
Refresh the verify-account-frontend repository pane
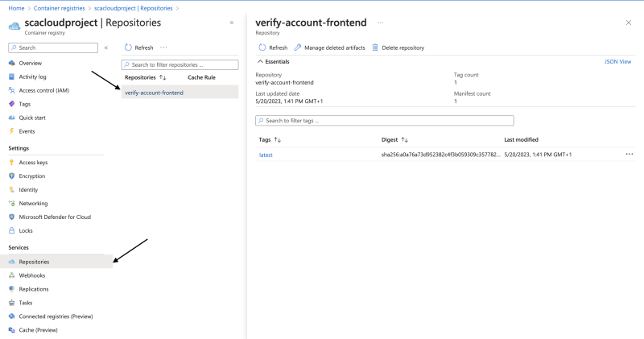[x=273, y=48]
